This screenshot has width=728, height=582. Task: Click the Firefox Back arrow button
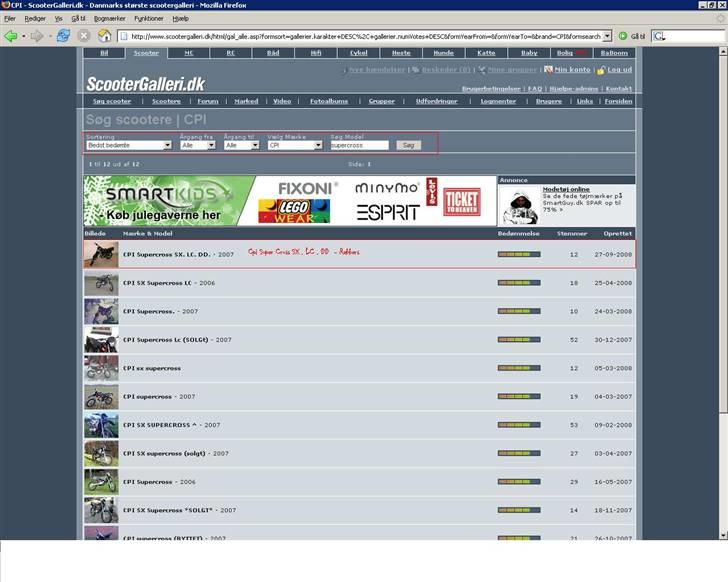click(x=11, y=36)
